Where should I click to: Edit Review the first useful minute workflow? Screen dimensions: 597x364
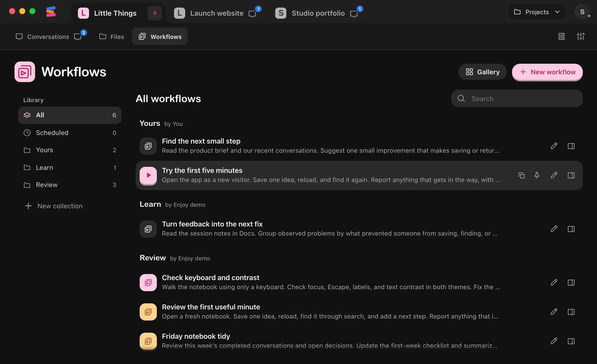[554, 312]
